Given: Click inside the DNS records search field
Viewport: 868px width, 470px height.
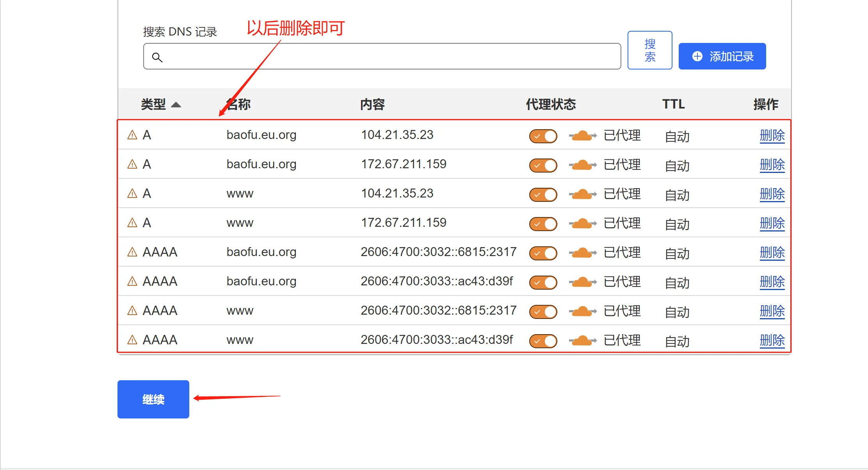Looking at the screenshot, I should [382, 57].
